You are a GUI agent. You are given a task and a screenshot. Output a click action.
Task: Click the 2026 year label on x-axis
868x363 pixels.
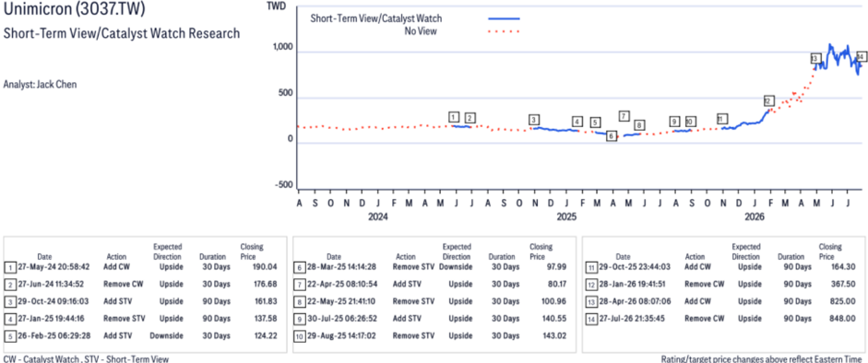(x=754, y=217)
